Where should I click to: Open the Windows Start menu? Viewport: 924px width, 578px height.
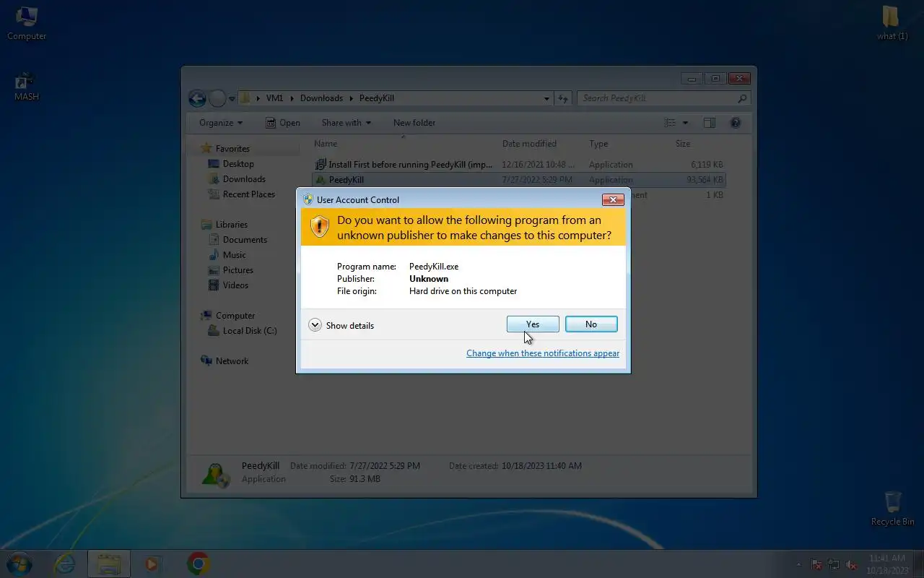19,564
